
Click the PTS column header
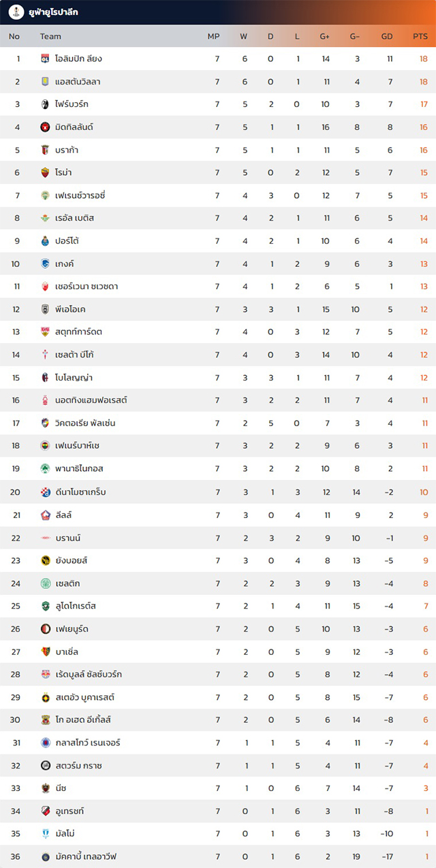420,36
